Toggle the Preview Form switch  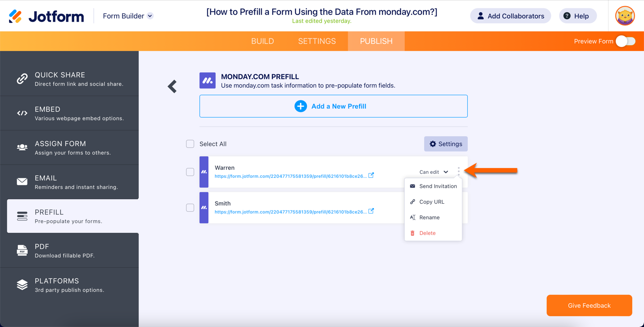tap(625, 41)
